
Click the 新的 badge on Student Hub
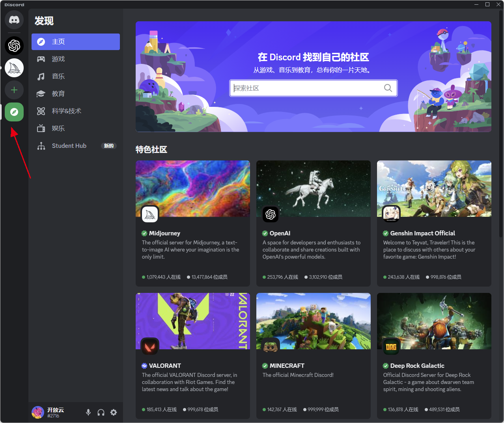pos(109,146)
